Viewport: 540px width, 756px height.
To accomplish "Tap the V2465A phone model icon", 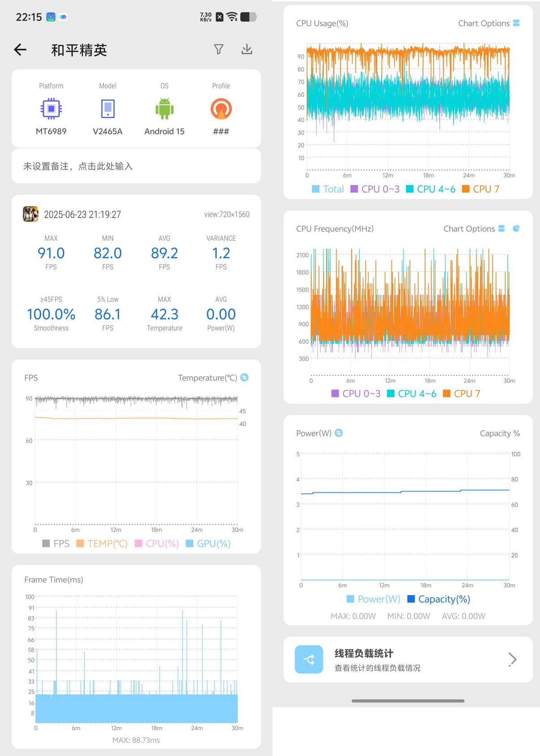I will (x=108, y=109).
